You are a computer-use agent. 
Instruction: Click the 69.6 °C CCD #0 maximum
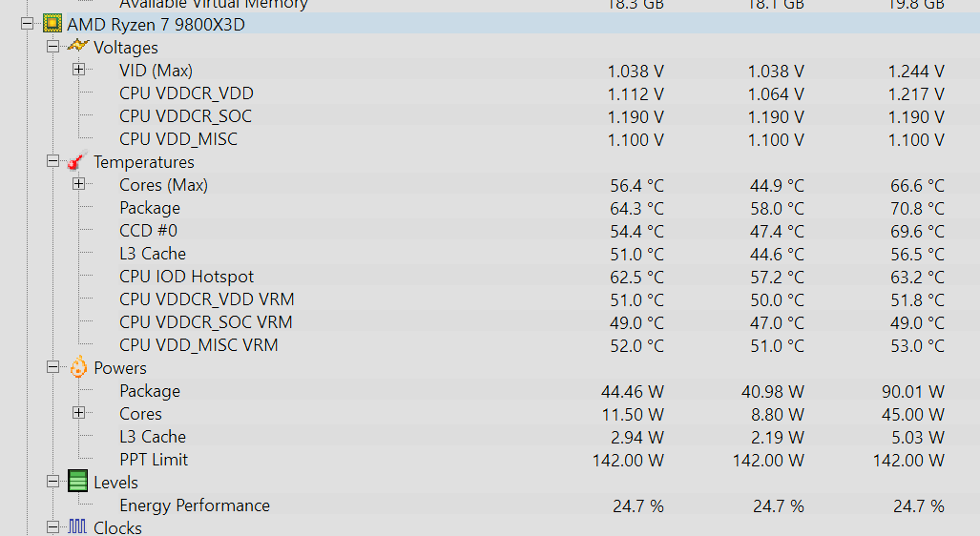(918, 231)
